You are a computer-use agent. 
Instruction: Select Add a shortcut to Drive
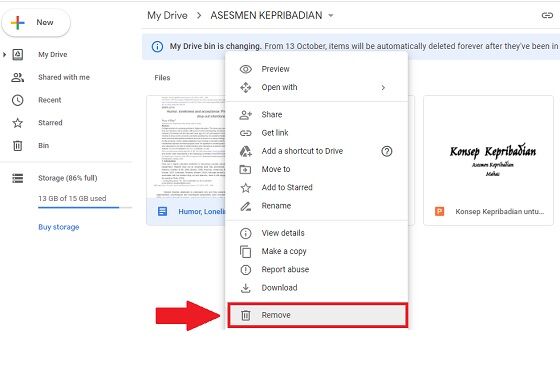pyautogui.click(x=316, y=151)
